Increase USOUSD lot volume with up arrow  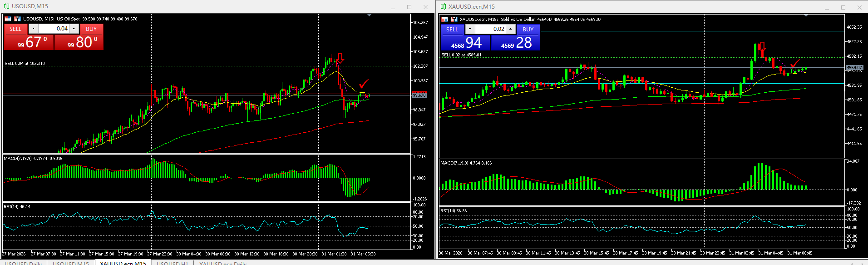pos(74,29)
